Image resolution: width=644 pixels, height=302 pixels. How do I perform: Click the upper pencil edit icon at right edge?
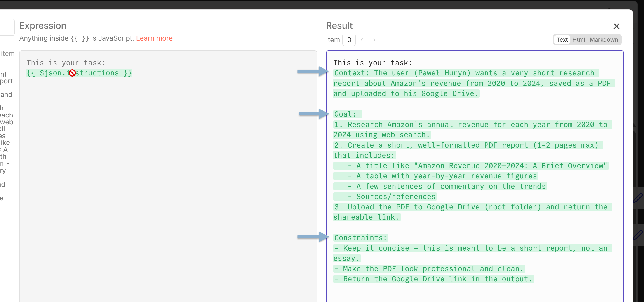(638, 197)
